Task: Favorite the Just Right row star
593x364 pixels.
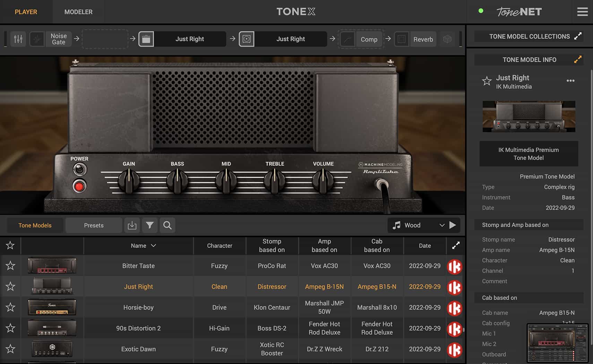Action: (x=10, y=287)
